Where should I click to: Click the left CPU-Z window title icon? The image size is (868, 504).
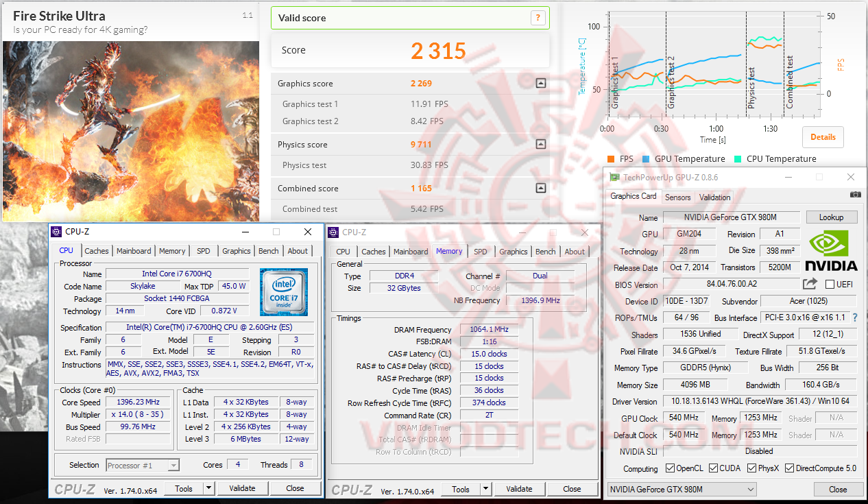click(56, 232)
